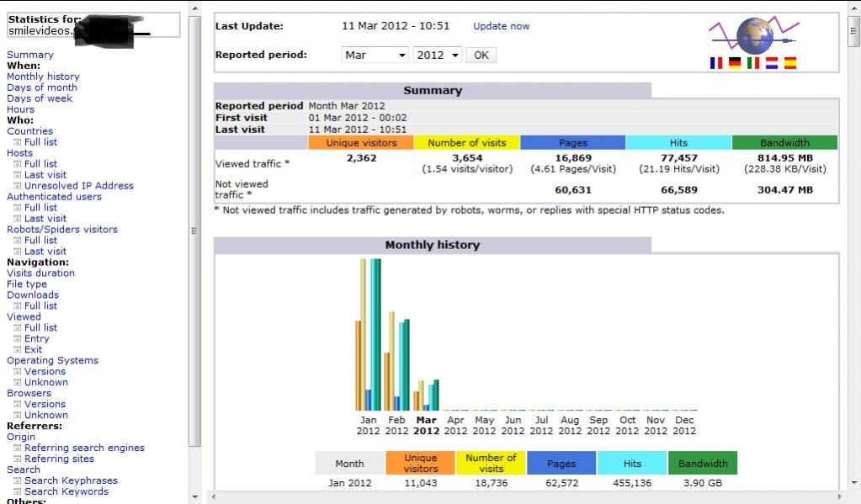Open the Summary link in the sidebar

(x=30, y=55)
